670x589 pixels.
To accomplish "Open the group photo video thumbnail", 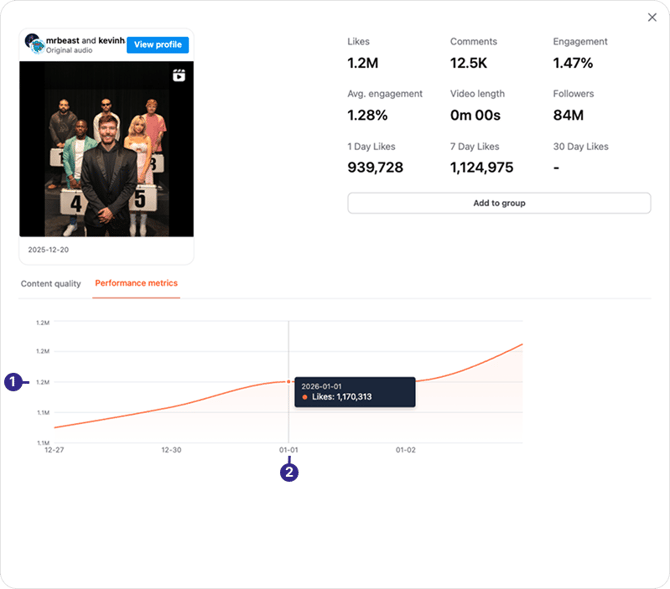I will (106, 150).
